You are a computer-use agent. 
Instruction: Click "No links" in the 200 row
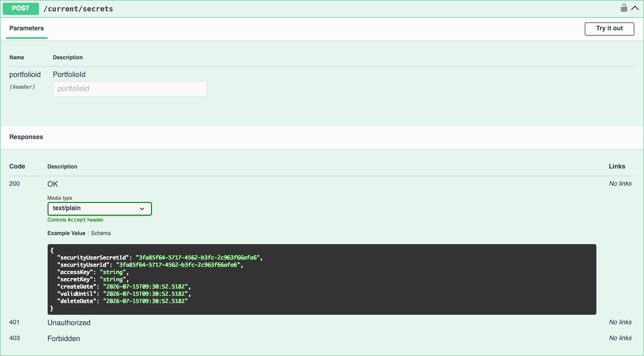(620, 184)
